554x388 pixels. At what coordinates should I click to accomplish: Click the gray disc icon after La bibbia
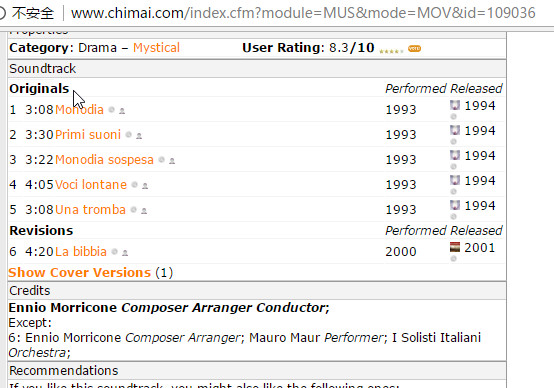[114, 252]
